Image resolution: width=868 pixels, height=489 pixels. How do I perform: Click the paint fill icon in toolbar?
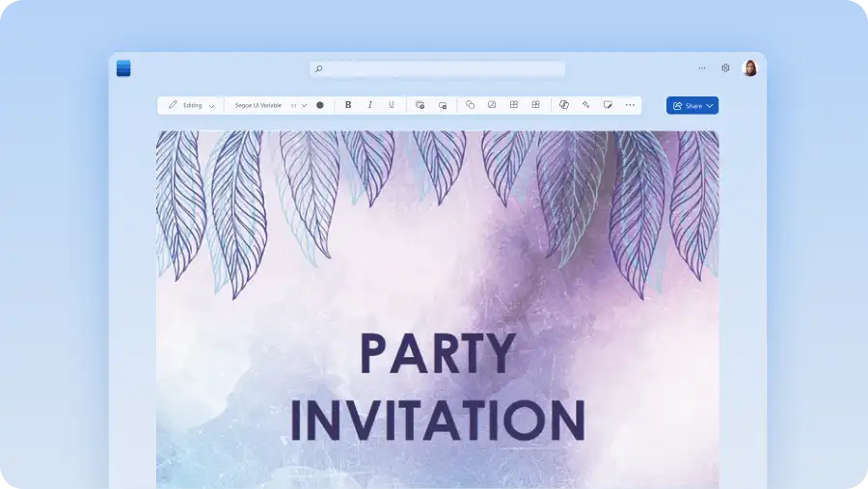pyautogui.click(x=585, y=105)
